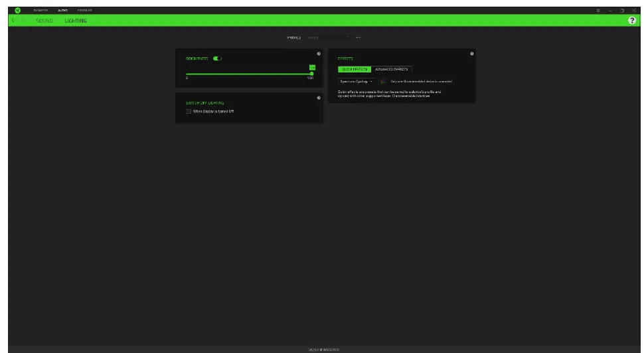Expand the Profile dropdown
The height and width of the screenshot is (353, 644).
coord(329,37)
